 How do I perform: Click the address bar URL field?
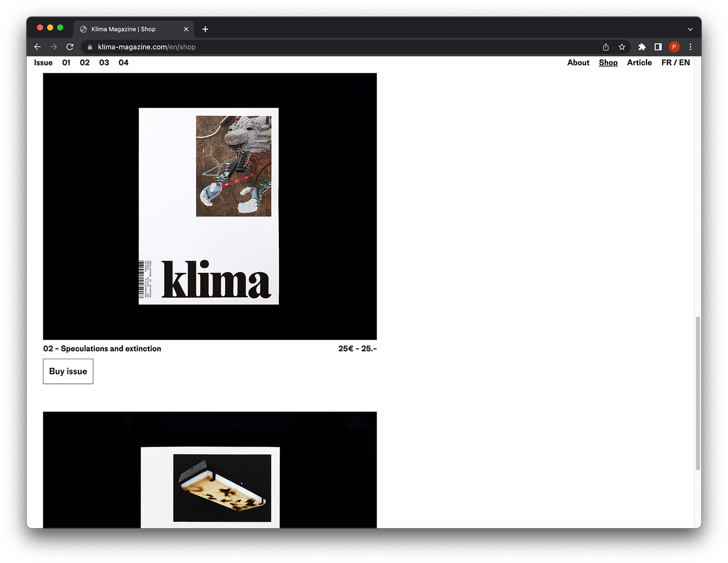click(340, 47)
